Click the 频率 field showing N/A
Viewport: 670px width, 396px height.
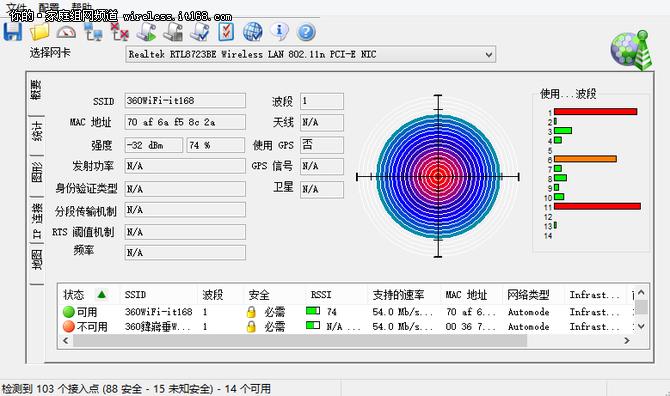185,252
